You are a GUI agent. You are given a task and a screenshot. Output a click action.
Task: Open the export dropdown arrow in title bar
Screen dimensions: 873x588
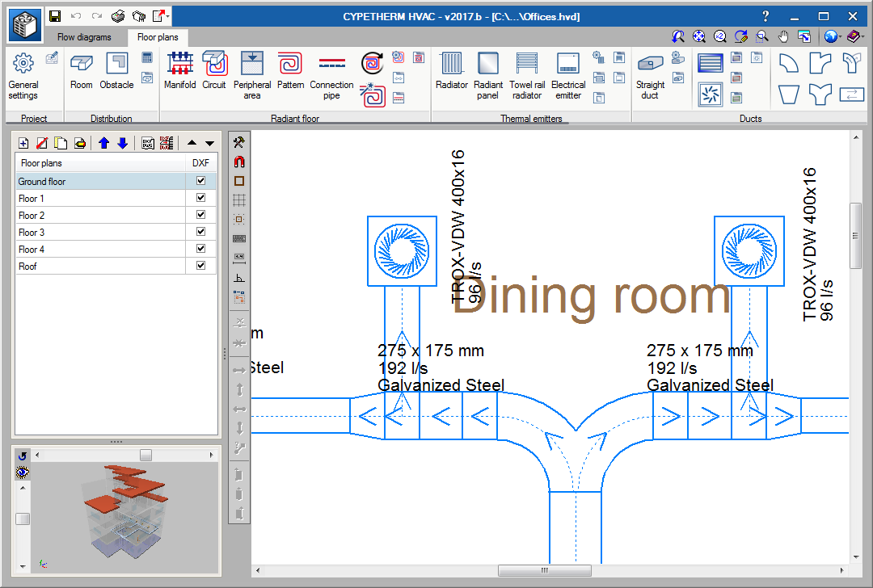tap(167, 16)
